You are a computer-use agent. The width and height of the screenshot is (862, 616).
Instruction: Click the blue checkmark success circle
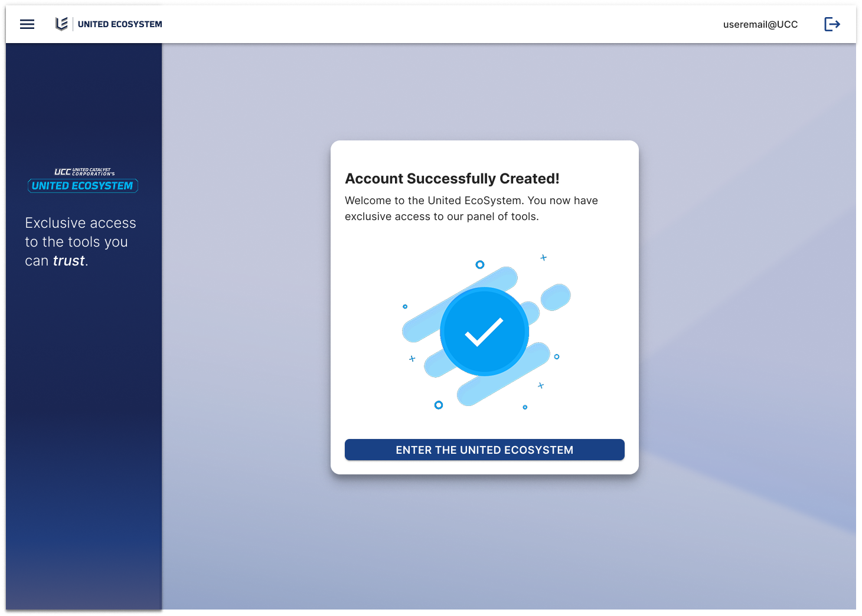click(484, 332)
